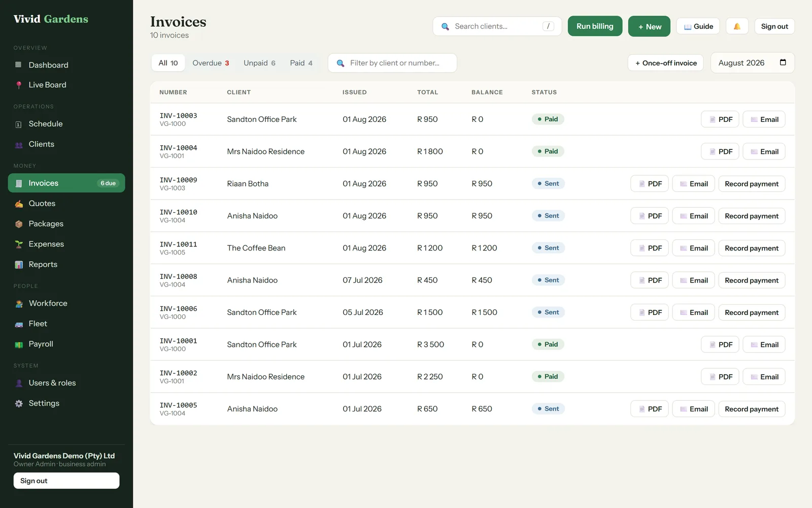Viewport: 812px width, 508px height.
Task: Record payment for INV-10010
Action: pos(752,216)
